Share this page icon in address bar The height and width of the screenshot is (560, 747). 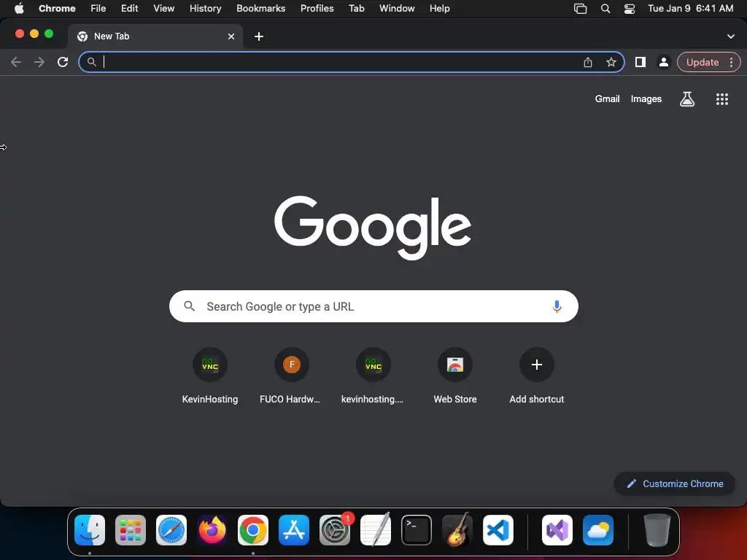[x=588, y=62]
